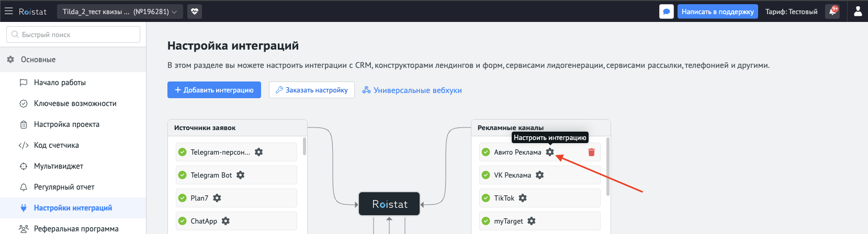Click the TikTok integration name

504,198
